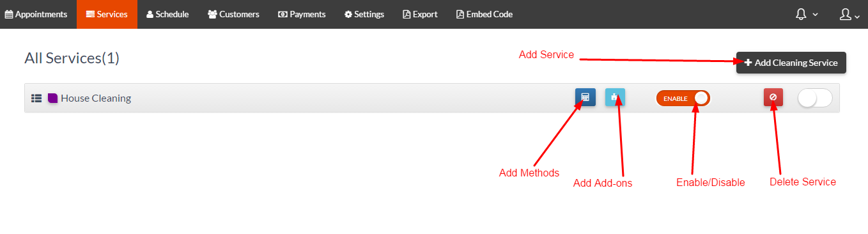This screenshot has width=868, height=234.
Task: Toggle the white switch beside delete
Action: [x=815, y=98]
